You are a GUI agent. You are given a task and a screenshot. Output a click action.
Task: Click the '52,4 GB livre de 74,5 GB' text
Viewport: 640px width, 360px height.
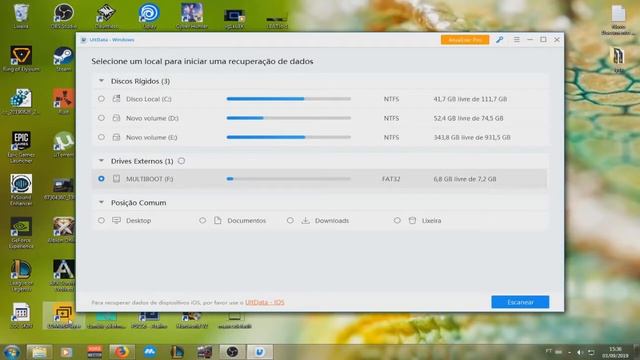tap(468, 118)
